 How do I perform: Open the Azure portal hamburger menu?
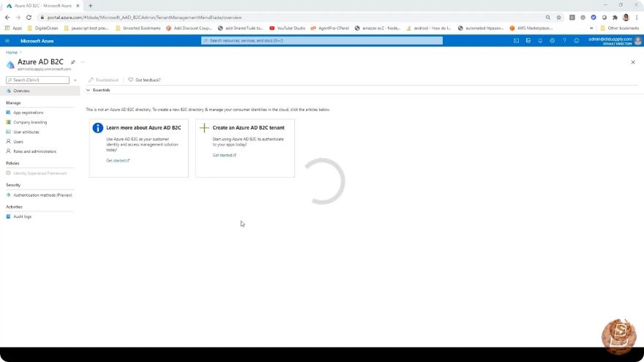click(7, 41)
